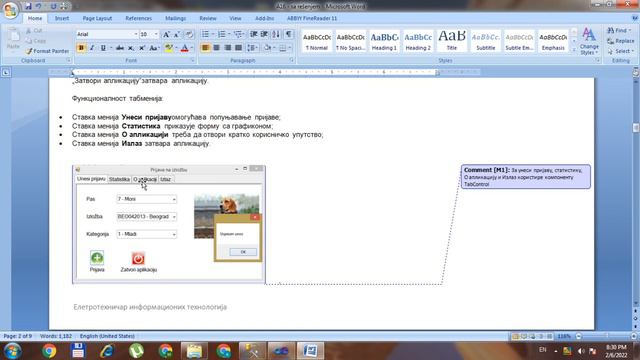Screen dimensions: 640x360
Task: Toggle bold formatting
Action: pos(81,48)
